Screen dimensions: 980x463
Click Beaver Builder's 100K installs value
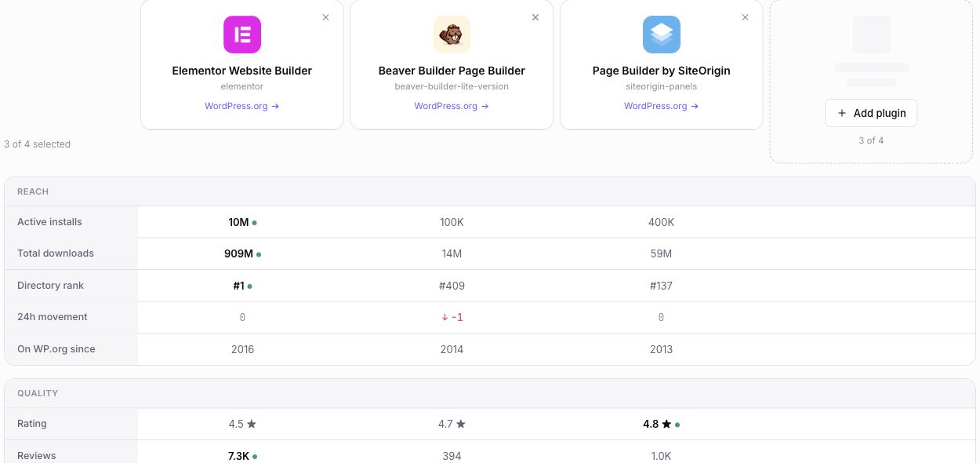coord(452,222)
